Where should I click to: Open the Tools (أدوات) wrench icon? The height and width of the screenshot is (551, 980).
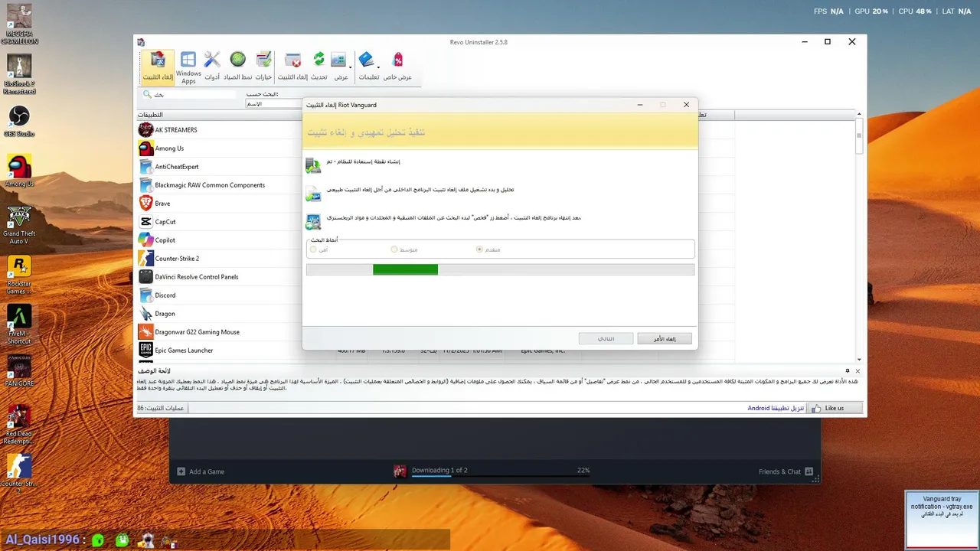(x=212, y=66)
